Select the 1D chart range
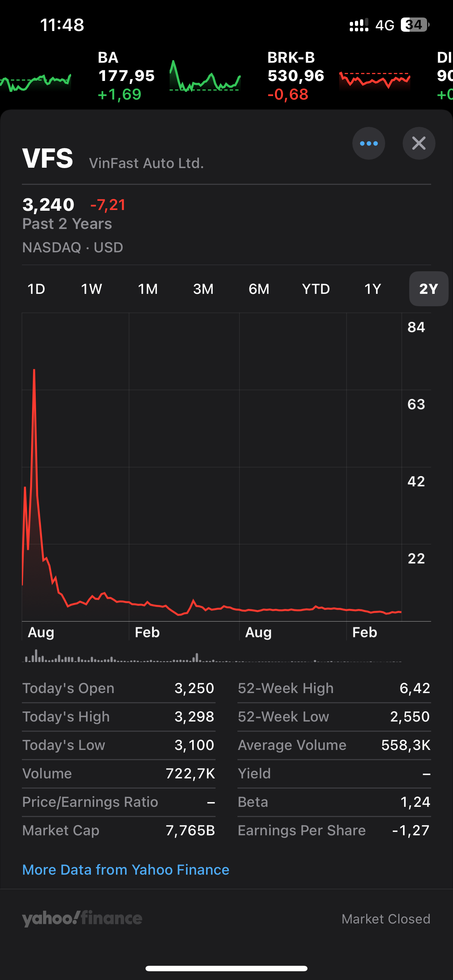This screenshot has width=453, height=980. click(x=36, y=289)
